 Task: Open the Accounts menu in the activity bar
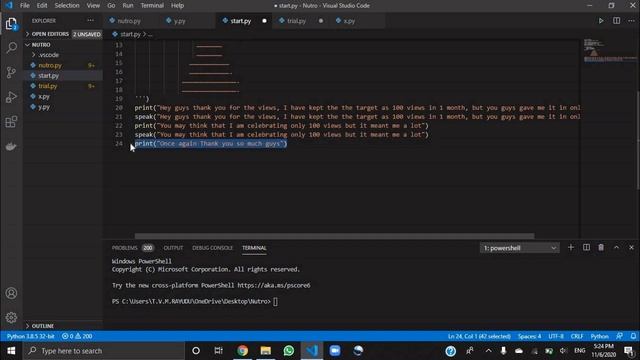tap(11, 293)
